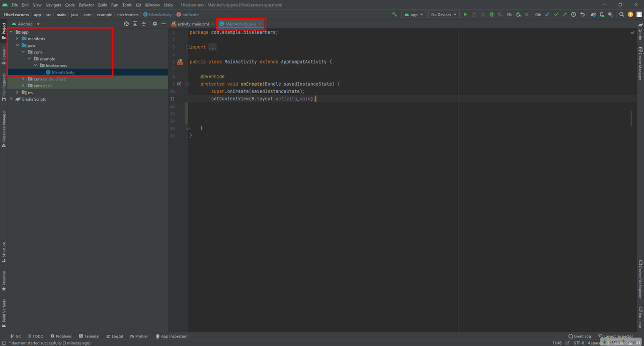
Task: Open the Refactor menu
Action: tap(87, 5)
